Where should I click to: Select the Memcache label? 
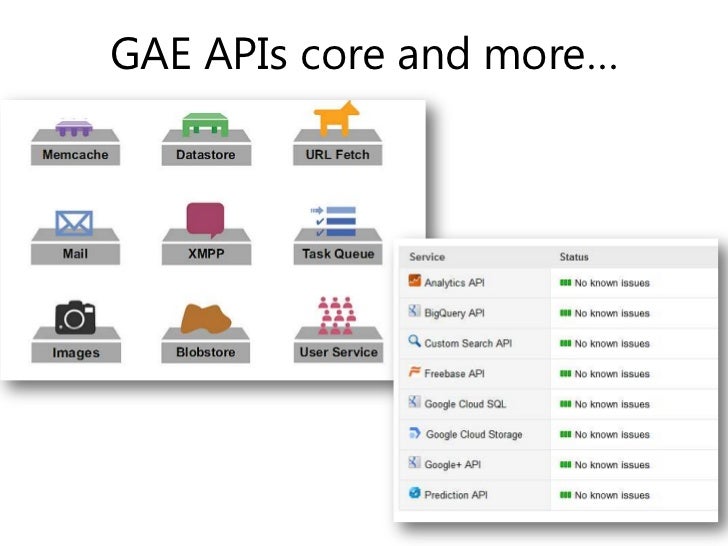click(x=75, y=155)
